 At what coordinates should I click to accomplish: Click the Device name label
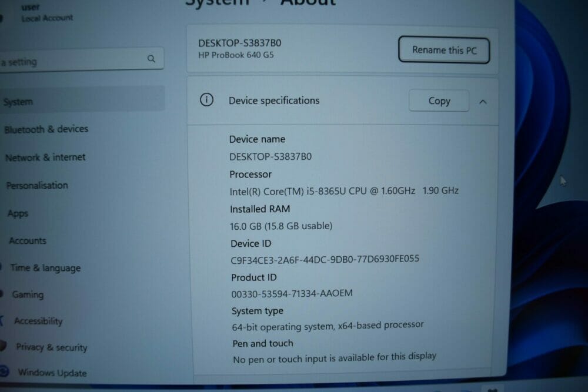pyautogui.click(x=258, y=139)
